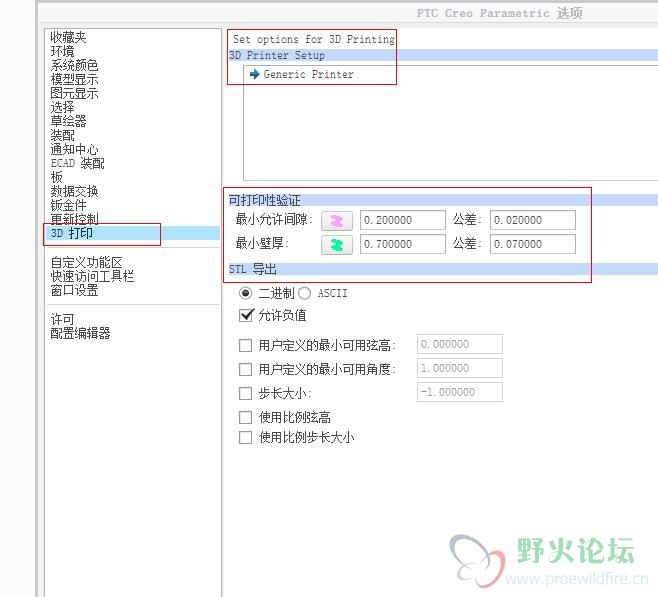
Task: Go to 钣金件 options
Action: point(68,205)
